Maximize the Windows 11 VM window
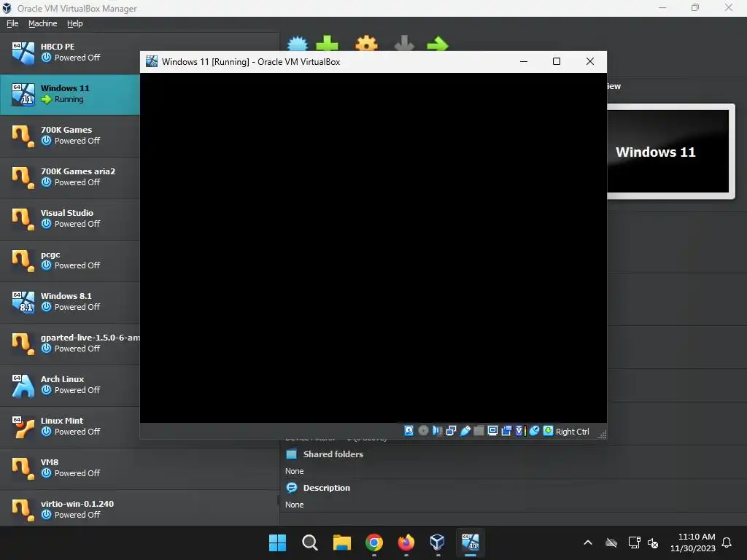 pos(557,61)
